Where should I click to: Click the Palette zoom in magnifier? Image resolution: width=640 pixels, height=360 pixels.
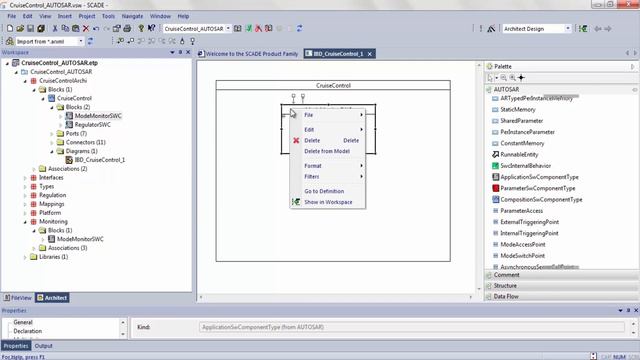pos(512,78)
